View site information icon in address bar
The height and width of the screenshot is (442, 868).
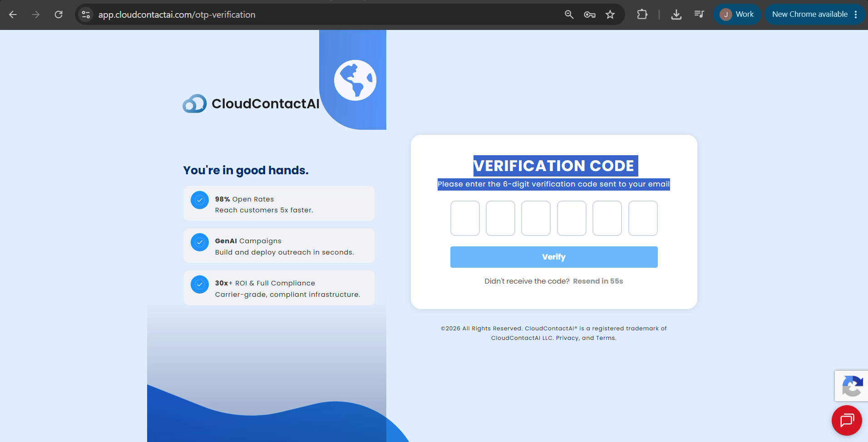[x=86, y=15]
